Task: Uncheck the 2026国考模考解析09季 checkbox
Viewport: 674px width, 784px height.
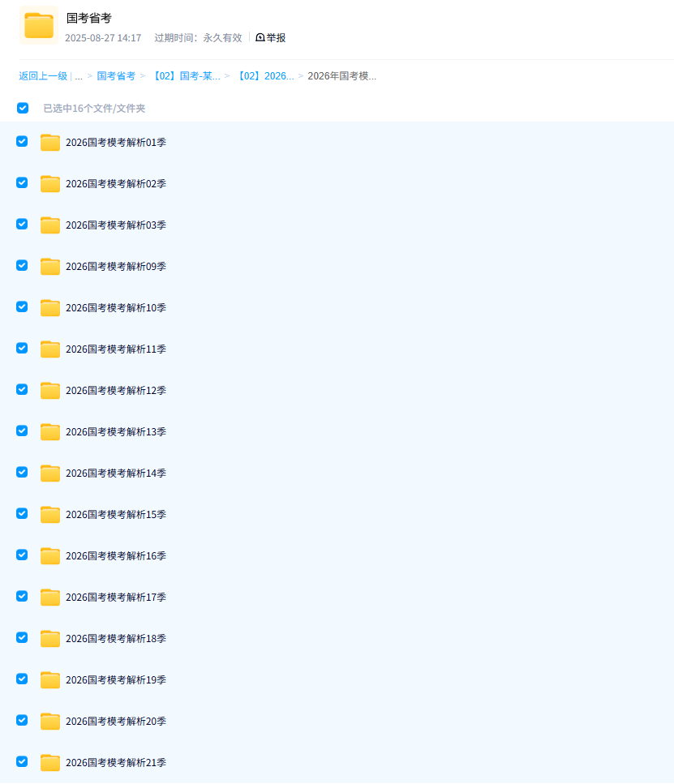Action: (22, 265)
